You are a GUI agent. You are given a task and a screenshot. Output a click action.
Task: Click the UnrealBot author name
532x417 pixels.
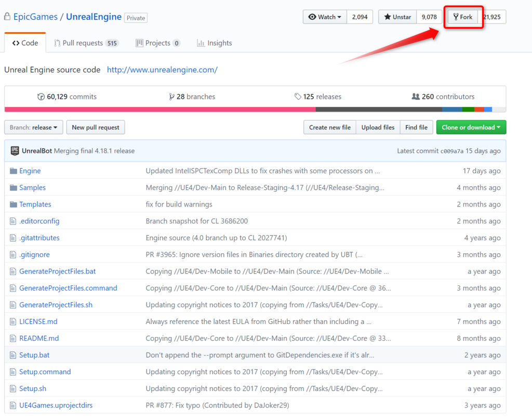(x=37, y=151)
